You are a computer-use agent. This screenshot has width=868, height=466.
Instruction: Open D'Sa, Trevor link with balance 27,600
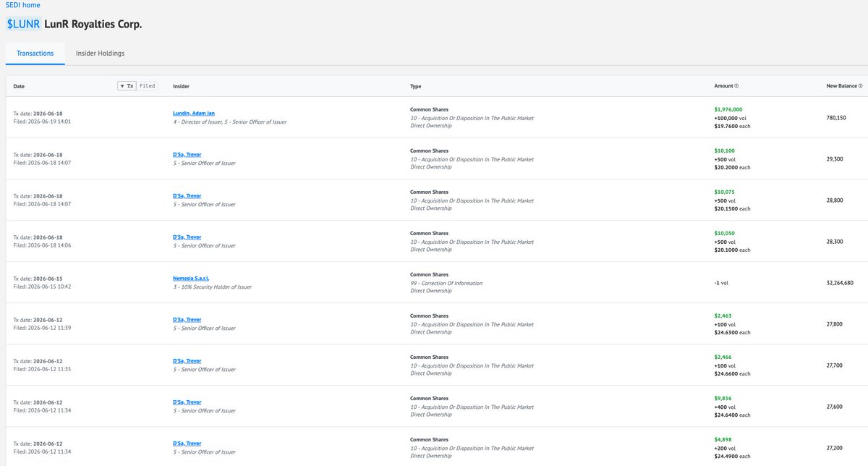tap(187, 402)
